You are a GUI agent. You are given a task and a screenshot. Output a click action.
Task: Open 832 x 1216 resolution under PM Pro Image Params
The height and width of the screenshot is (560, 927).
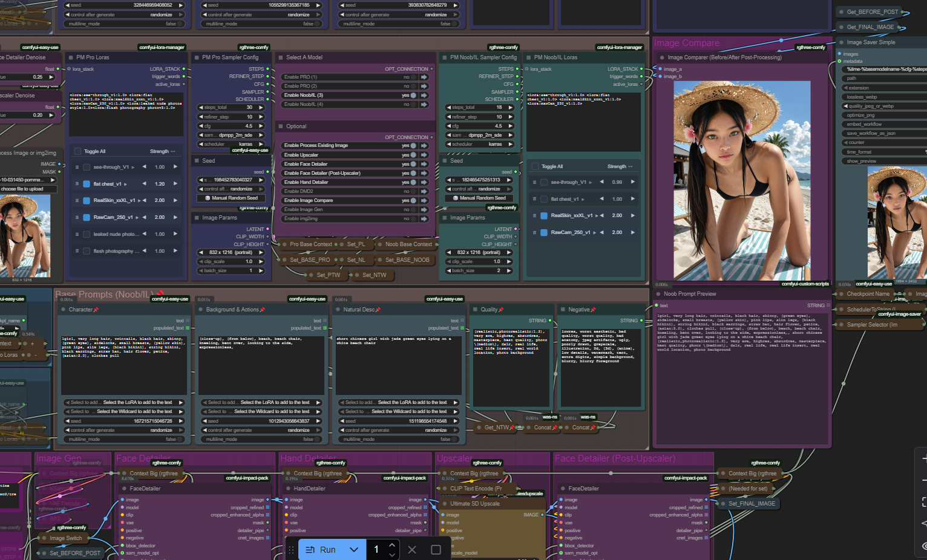pyautogui.click(x=231, y=252)
